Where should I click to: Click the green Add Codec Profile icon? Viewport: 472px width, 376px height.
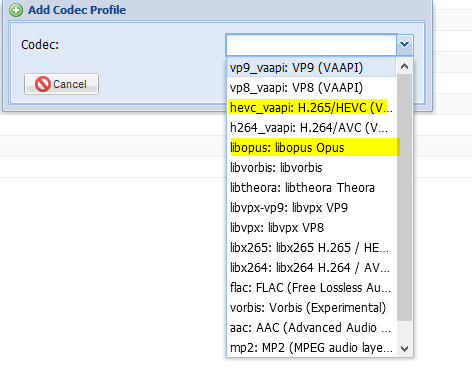click(x=16, y=10)
